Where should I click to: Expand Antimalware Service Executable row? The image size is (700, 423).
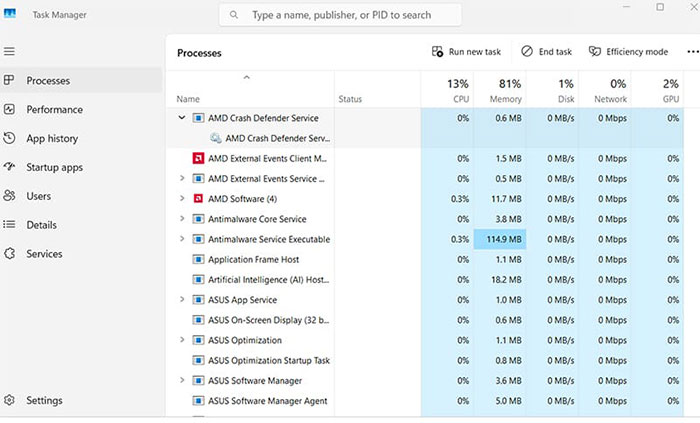[x=182, y=239]
